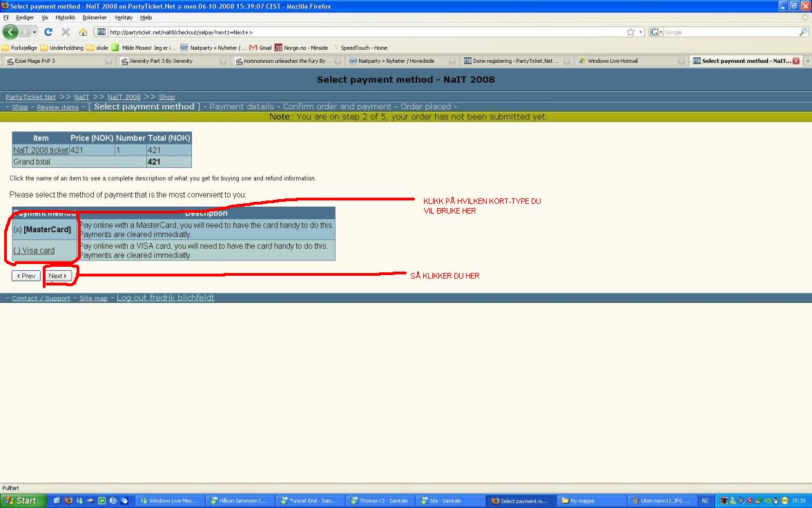Screen dimensions: 812x508
Task: Bookmark this page with the star icon
Action: click(630, 32)
